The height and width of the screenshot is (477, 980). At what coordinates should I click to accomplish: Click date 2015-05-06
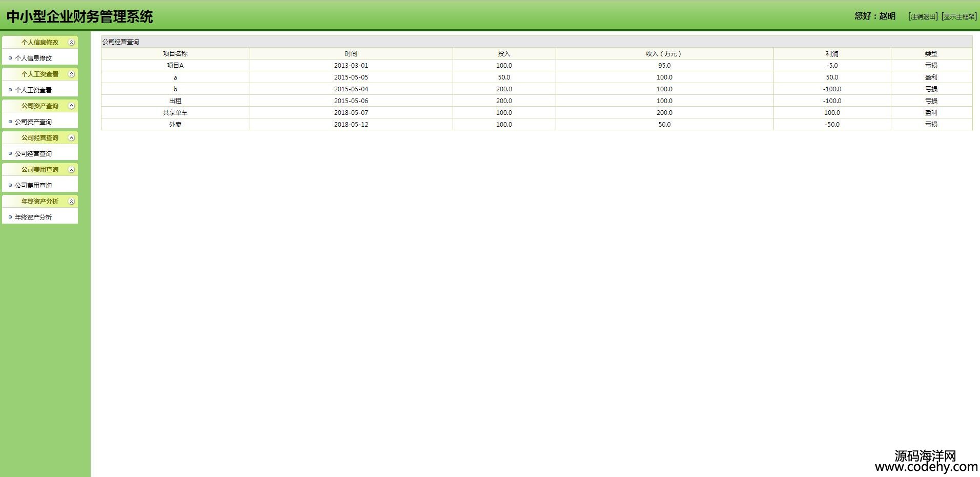[x=351, y=101]
